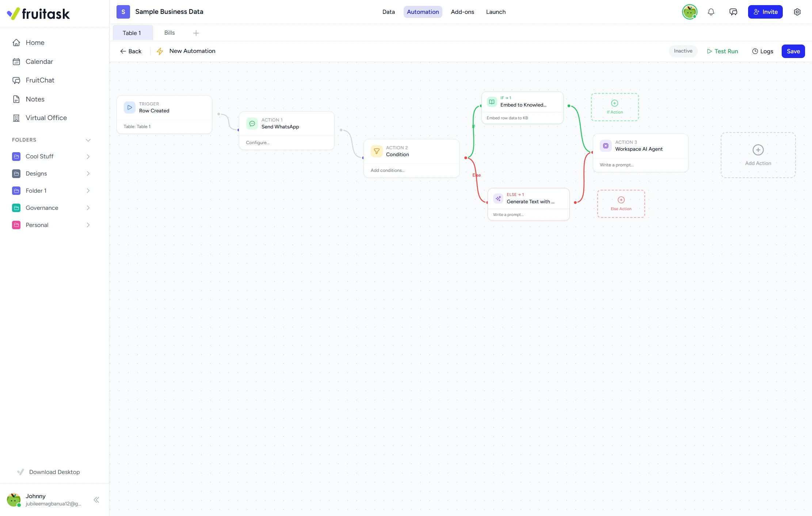Open automation Logs

pos(762,51)
